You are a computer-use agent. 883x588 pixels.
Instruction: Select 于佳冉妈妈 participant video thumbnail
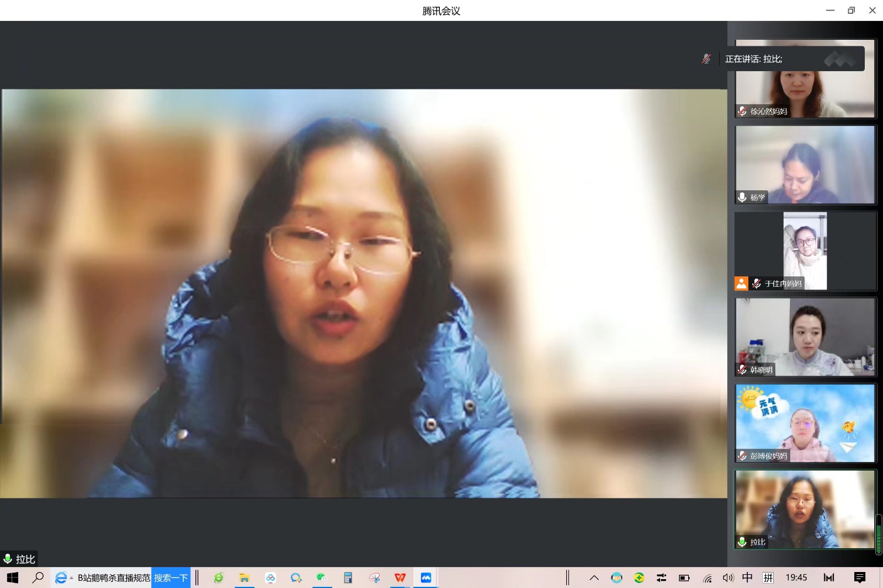click(x=805, y=250)
